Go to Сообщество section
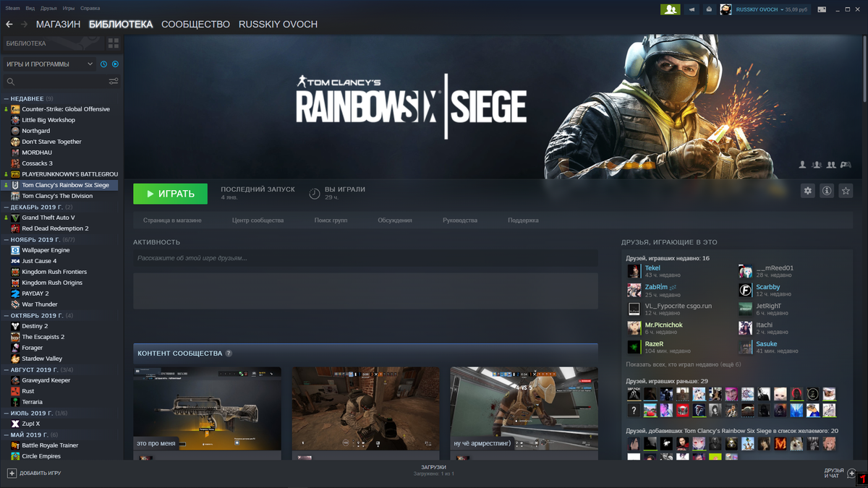The image size is (868, 488). [x=195, y=25]
